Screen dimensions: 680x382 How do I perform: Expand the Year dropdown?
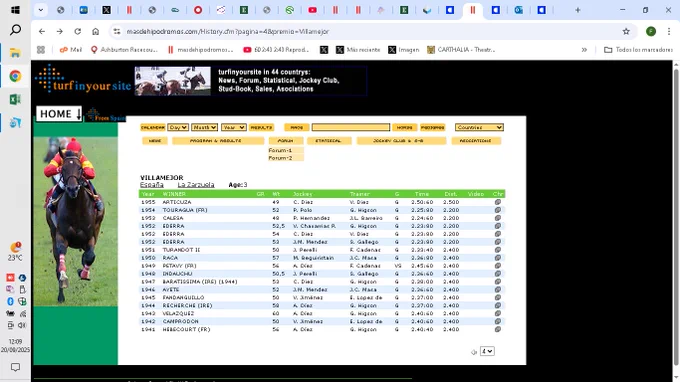(x=234, y=127)
